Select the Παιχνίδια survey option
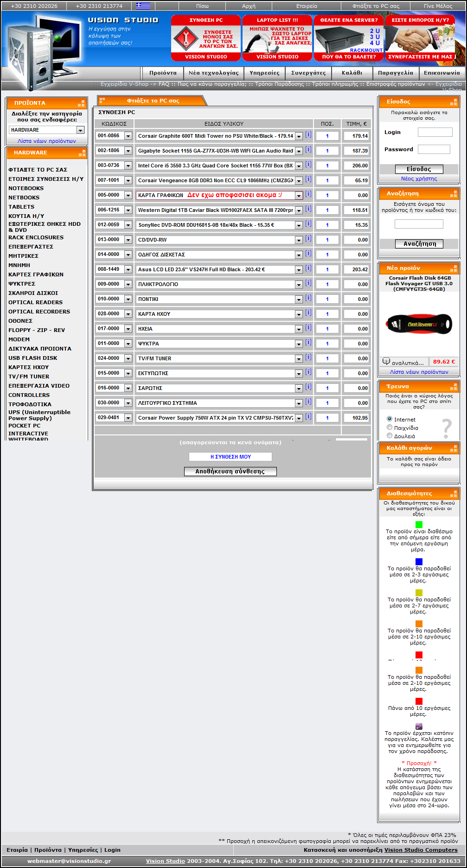 click(390, 428)
